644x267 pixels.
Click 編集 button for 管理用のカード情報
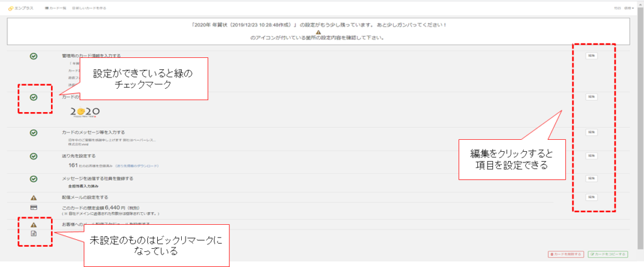click(x=591, y=56)
